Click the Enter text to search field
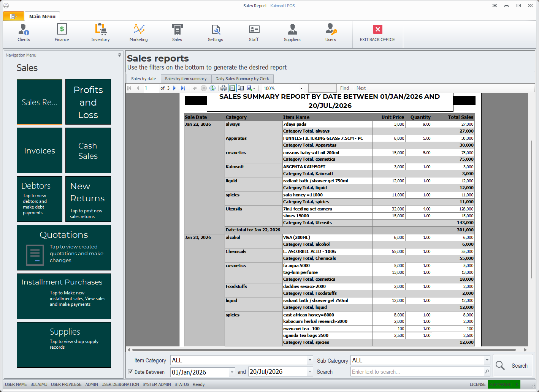Image resolution: width=539 pixels, height=392 pixels. (417, 371)
